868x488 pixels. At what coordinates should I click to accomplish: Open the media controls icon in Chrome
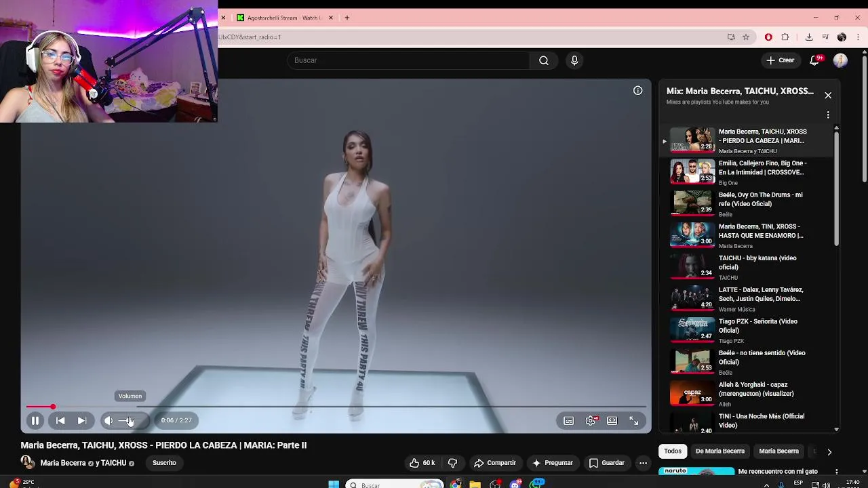tap(825, 37)
